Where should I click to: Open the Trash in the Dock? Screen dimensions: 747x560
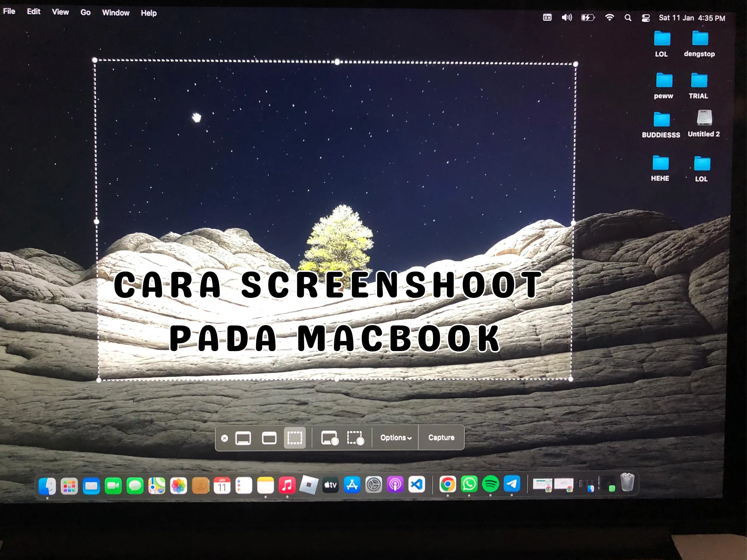pos(627,482)
